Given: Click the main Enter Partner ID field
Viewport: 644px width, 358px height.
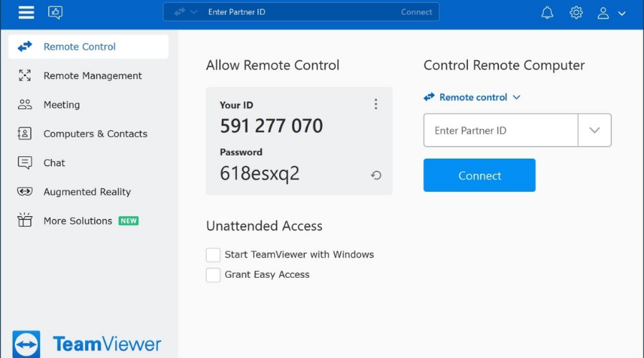Looking at the screenshot, I should [x=501, y=130].
